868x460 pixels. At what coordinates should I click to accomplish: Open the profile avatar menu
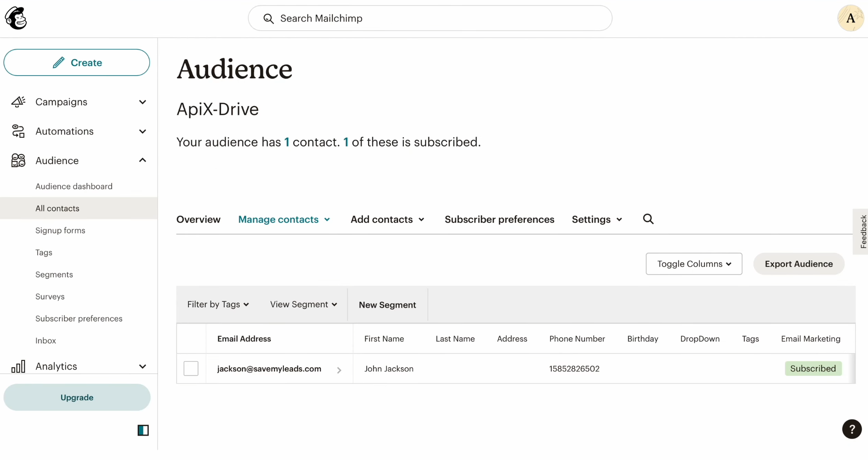851,18
